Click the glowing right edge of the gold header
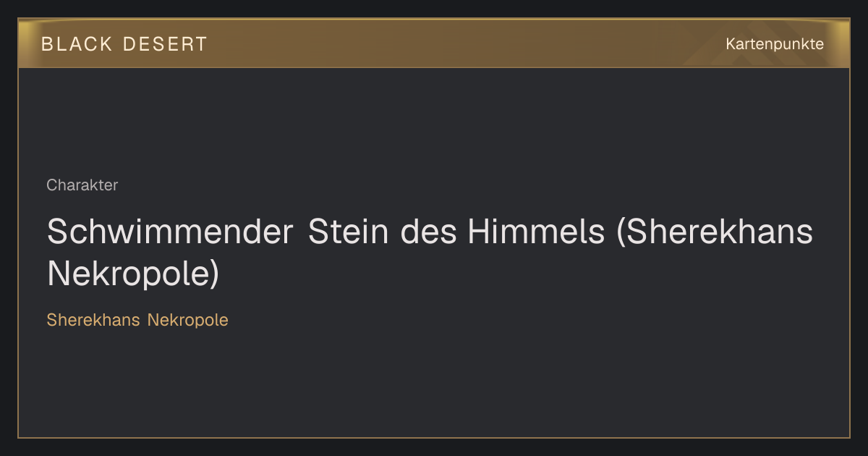The image size is (868, 456). click(x=841, y=43)
